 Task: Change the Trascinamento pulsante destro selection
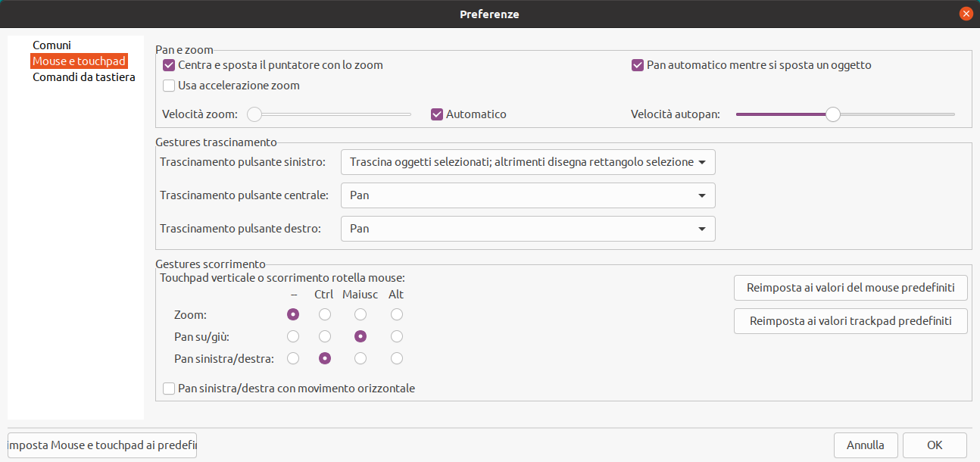click(x=528, y=229)
